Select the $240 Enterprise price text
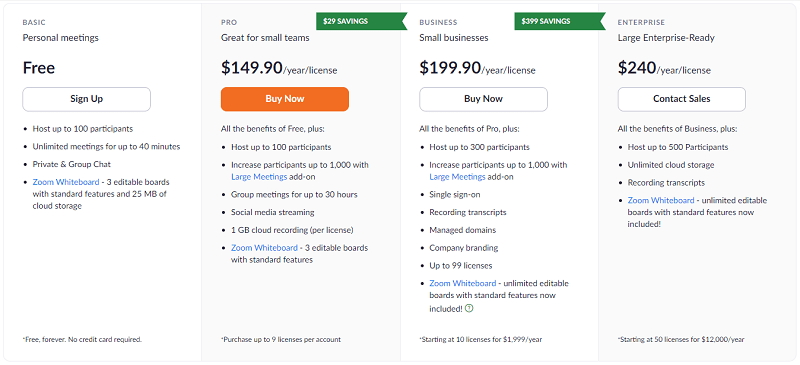 [637, 68]
